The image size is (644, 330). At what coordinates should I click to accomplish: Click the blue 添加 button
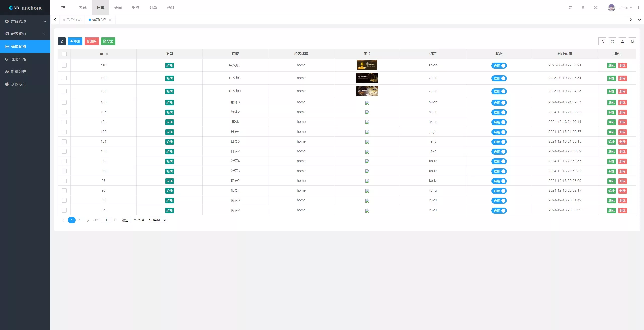[x=75, y=41]
